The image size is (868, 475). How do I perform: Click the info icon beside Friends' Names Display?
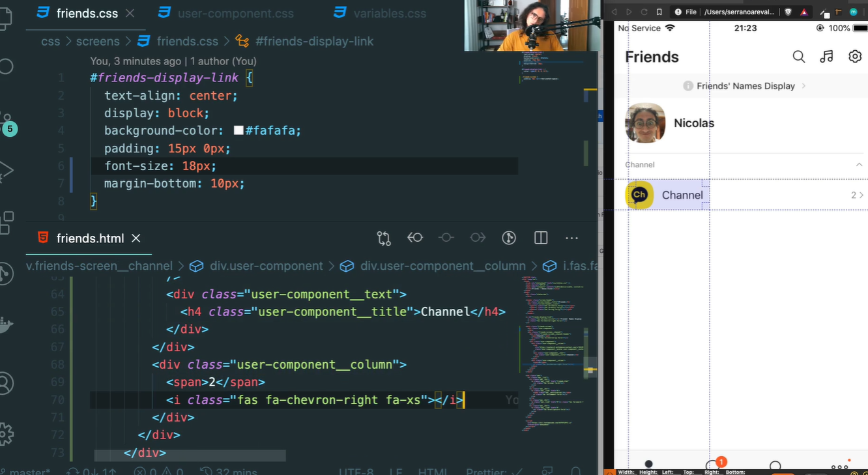click(687, 86)
